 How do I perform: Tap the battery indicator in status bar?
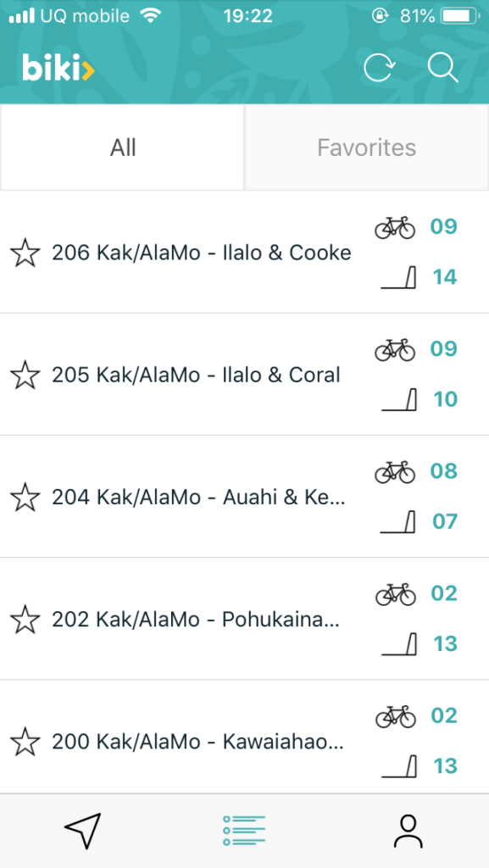click(x=460, y=16)
